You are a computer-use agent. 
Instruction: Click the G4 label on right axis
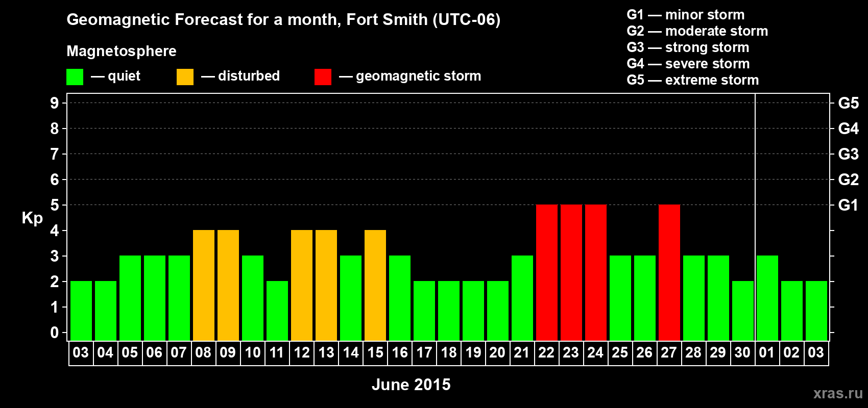pos(848,129)
